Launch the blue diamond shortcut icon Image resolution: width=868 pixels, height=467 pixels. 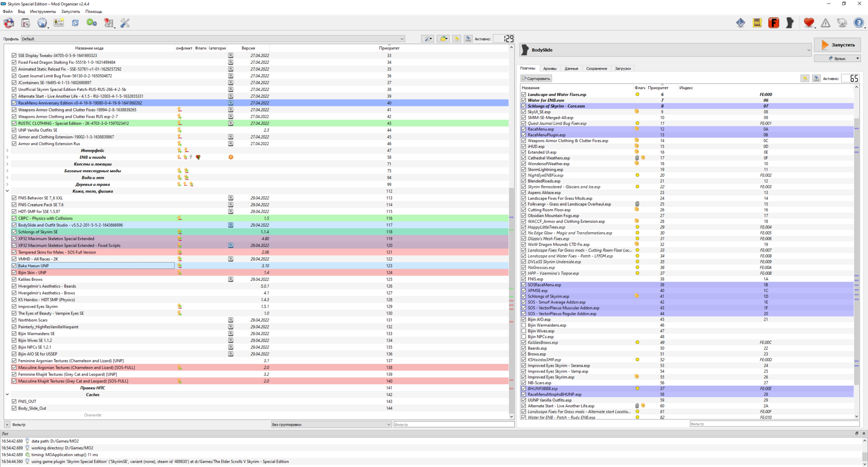pos(741,23)
